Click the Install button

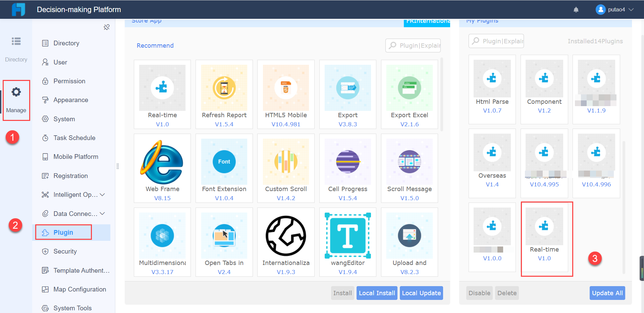342,293
